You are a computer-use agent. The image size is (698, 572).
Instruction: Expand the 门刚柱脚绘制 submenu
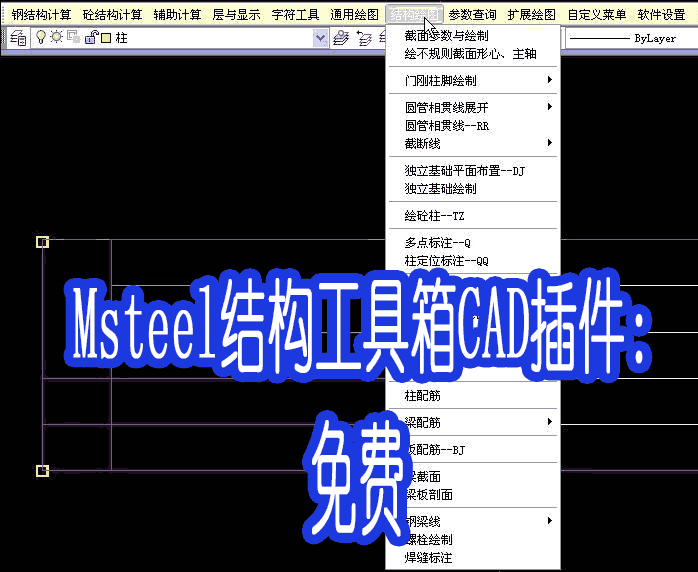click(473, 81)
